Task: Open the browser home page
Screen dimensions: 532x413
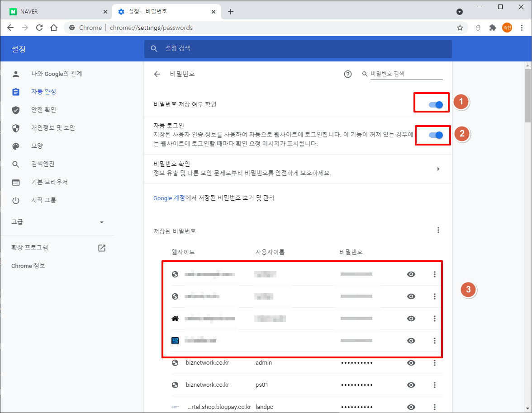Action: [54, 28]
